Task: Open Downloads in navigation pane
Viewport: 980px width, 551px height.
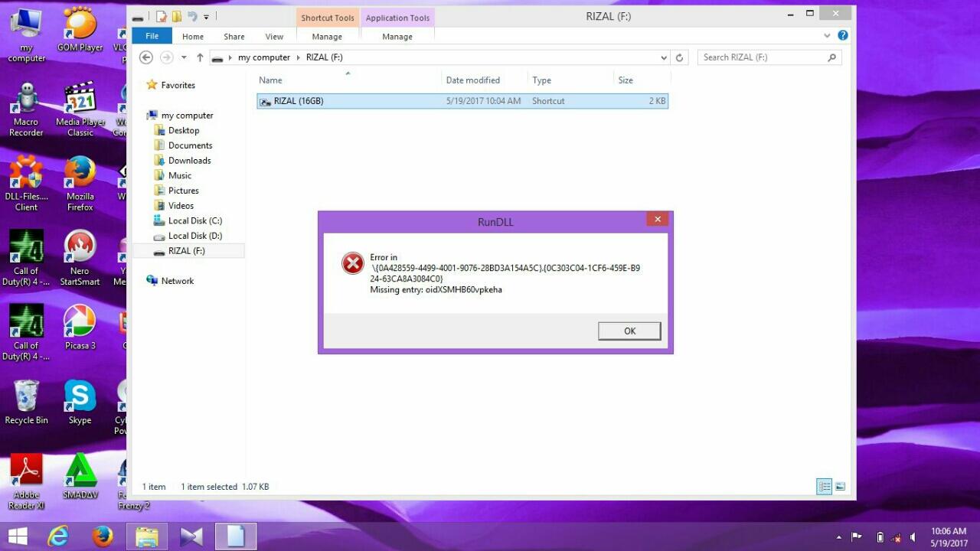Action: coord(189,161)
